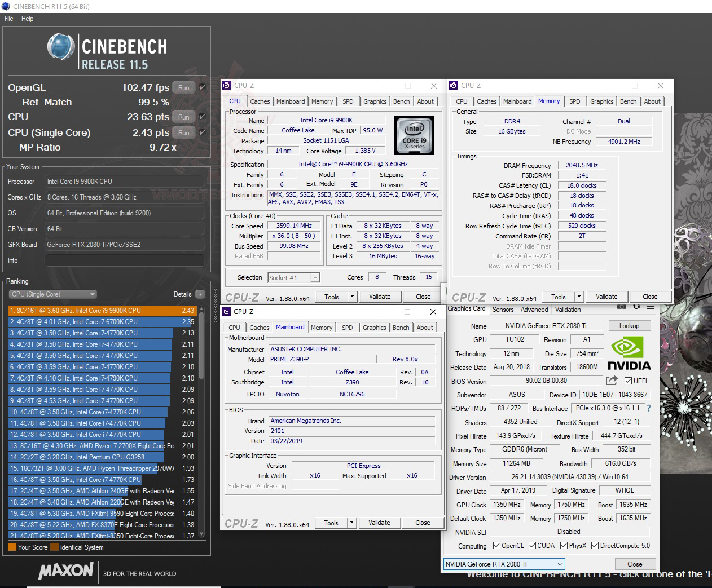Click the CPU-Z icon in the Memory window's title bar
712x588 pixels.
(x=454, y=86)
